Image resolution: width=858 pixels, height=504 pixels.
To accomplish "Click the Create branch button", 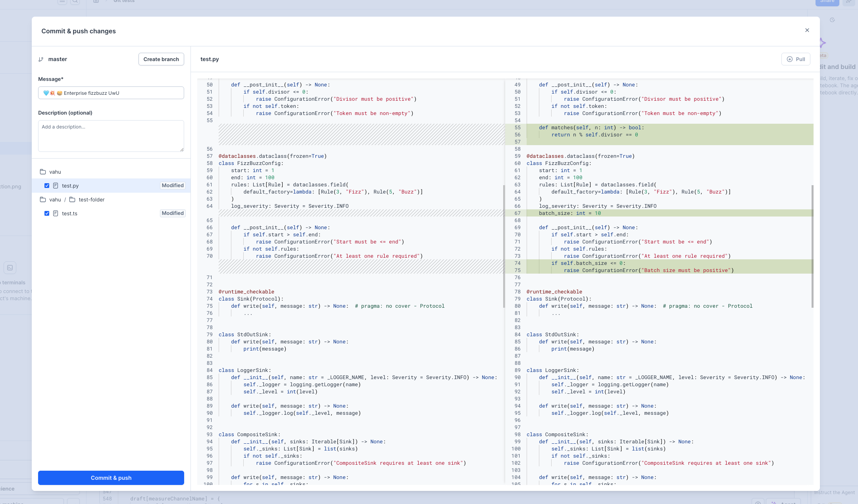I will click(x=161, y=59).
